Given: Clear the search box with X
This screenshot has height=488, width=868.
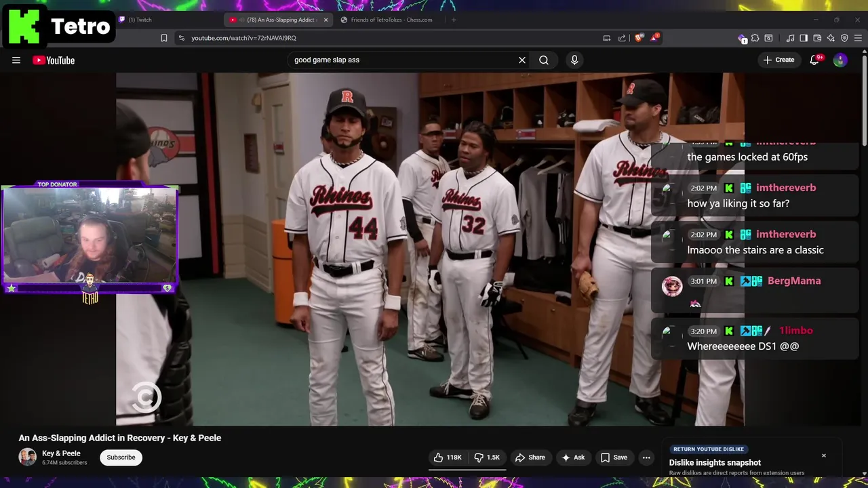Looking at the screenshot, I should [522, 60].
